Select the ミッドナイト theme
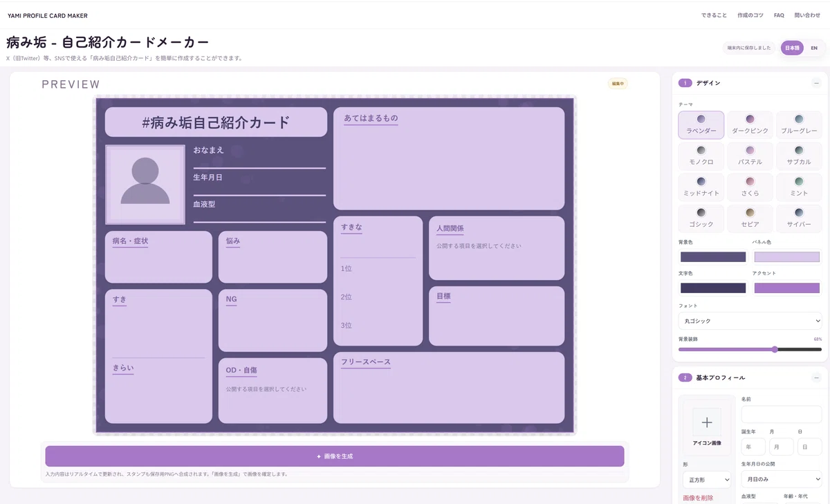The height and width of the screenshot is (504, 830). (x=701, y=187)
